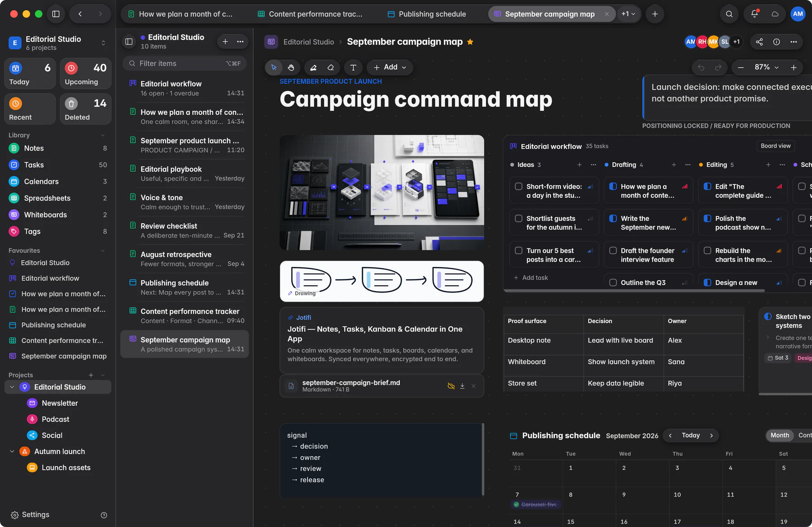Open the share icon in header

760,42
